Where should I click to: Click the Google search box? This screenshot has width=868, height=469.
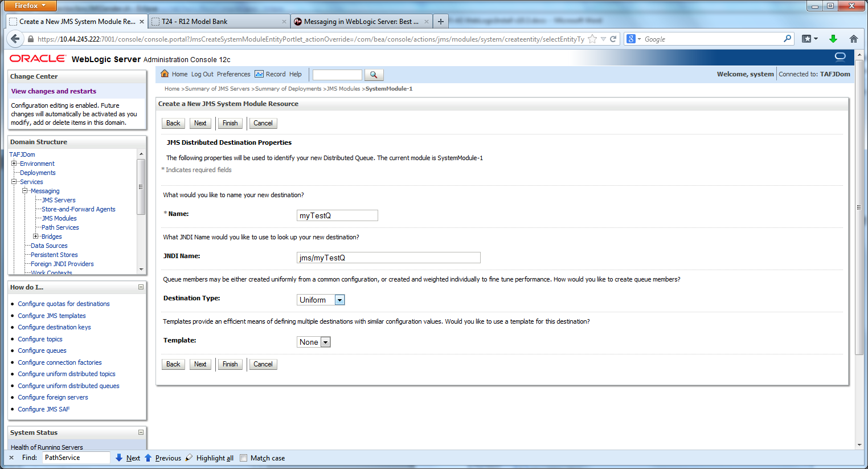[712, 39]
